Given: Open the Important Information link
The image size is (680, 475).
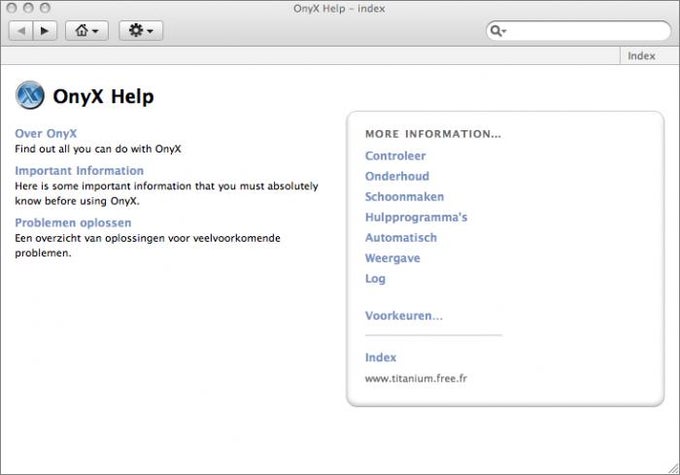Looking at the screenshot, I should pos(79,170).
